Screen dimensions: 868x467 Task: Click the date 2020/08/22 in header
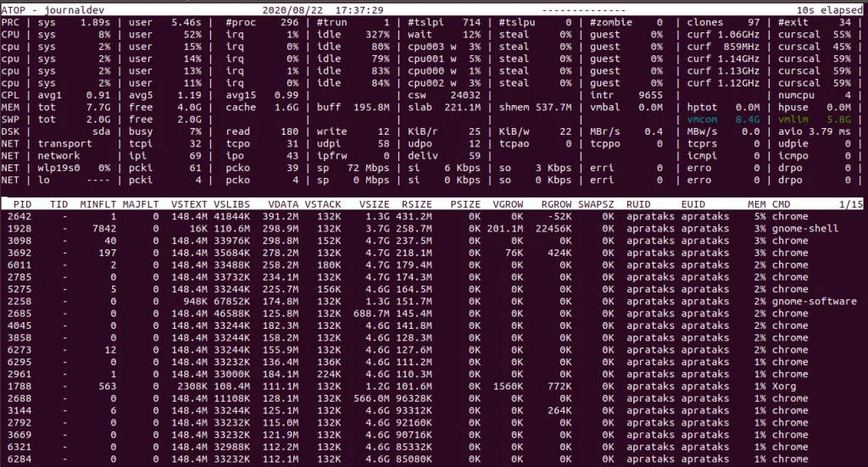pos(298,9)
